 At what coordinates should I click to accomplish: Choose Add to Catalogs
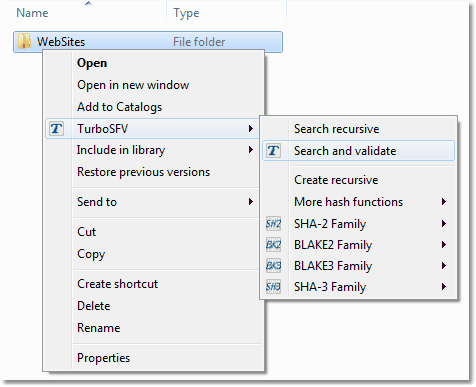tap(153, 107)
